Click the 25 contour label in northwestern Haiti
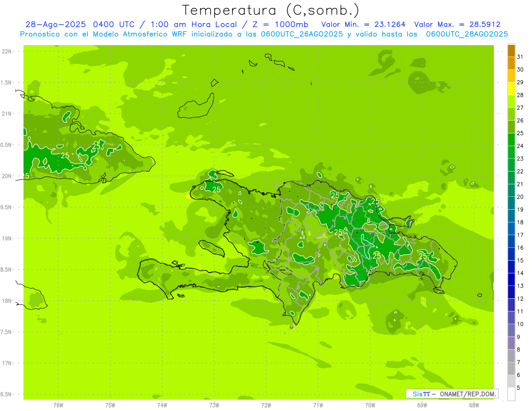This screenshot has width=532, height=411. (x=217, y=189)
